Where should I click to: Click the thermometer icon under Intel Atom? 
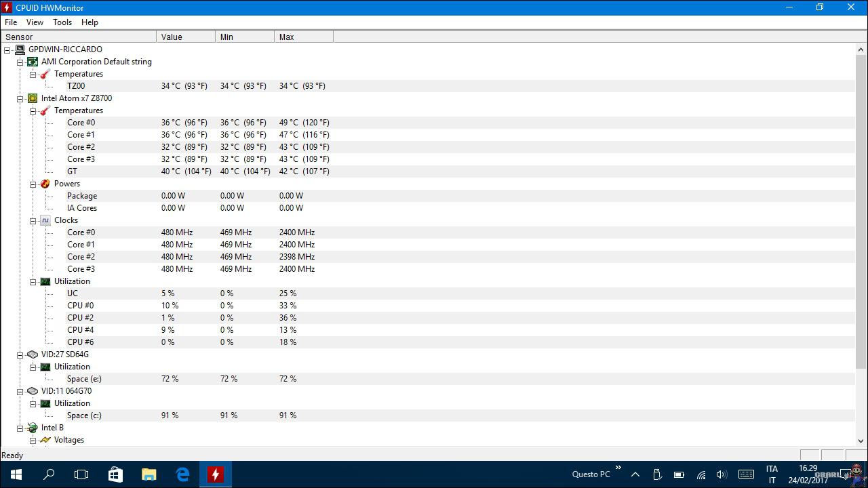tap(45, 110)
